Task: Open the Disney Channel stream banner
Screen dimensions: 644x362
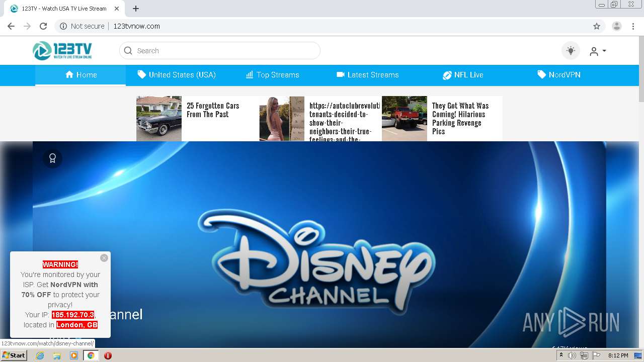Action: pos(319,244)
